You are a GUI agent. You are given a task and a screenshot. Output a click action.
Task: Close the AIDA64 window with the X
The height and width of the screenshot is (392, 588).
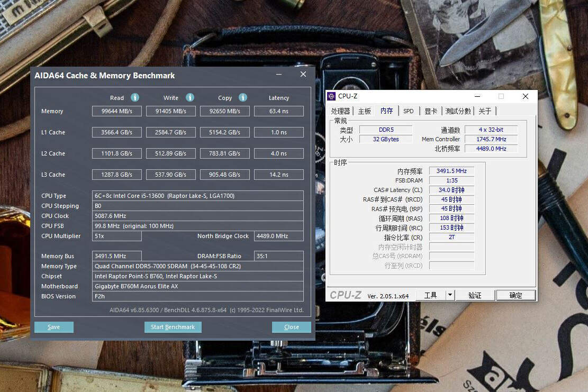[303, 74]
